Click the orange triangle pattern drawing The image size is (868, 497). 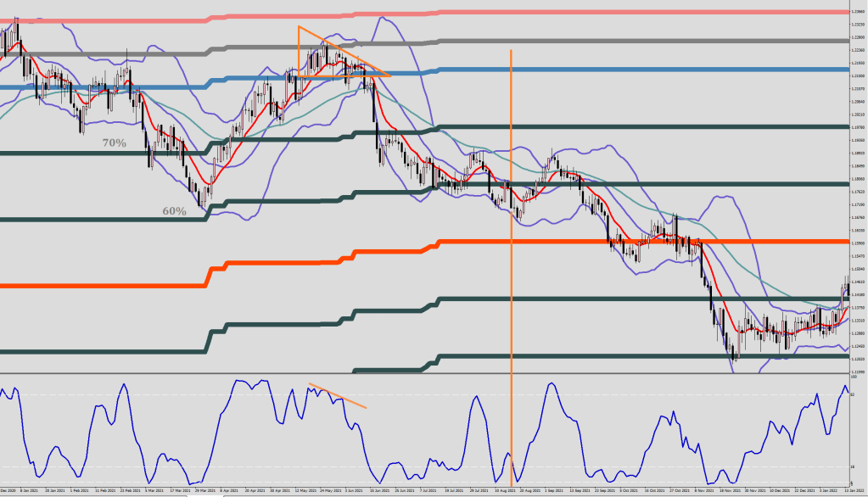[299, 51]
